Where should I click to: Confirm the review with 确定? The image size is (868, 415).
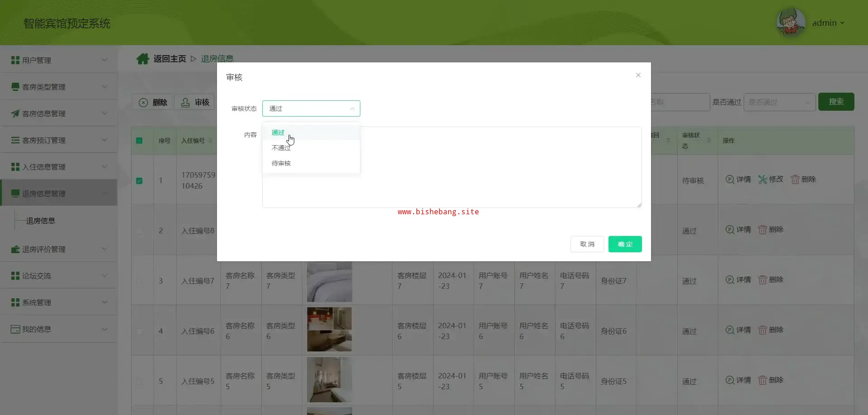pos(625,244)
